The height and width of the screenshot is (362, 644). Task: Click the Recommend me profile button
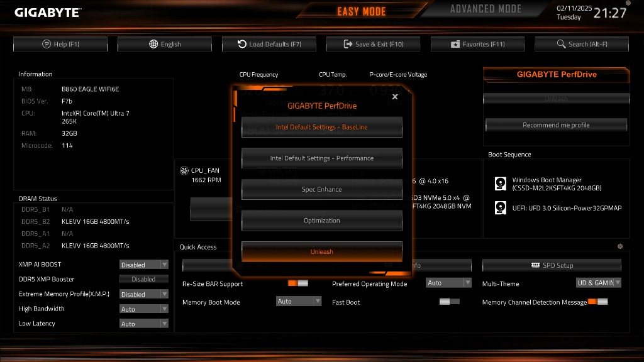tap(556, 125)
